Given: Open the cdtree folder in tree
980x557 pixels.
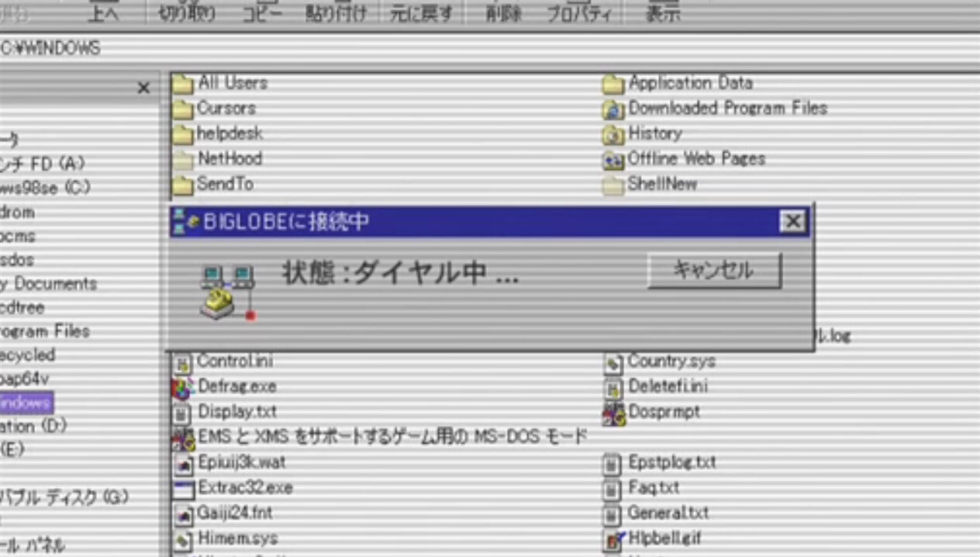Looking at the screenshot, I should click(22, 307).
